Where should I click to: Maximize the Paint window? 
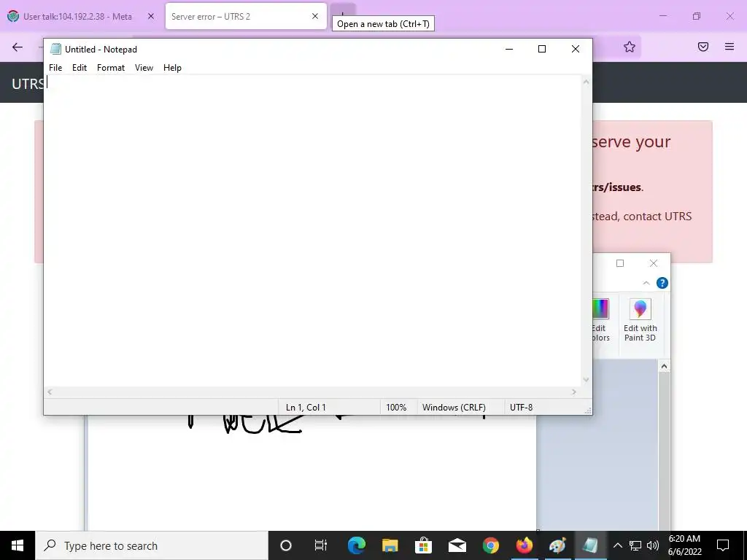(620, 263)
